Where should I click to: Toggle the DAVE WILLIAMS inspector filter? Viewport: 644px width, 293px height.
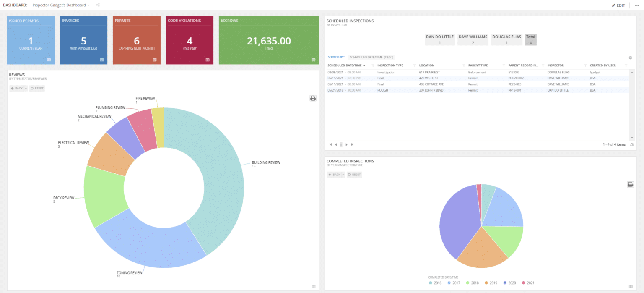(473, 39)
